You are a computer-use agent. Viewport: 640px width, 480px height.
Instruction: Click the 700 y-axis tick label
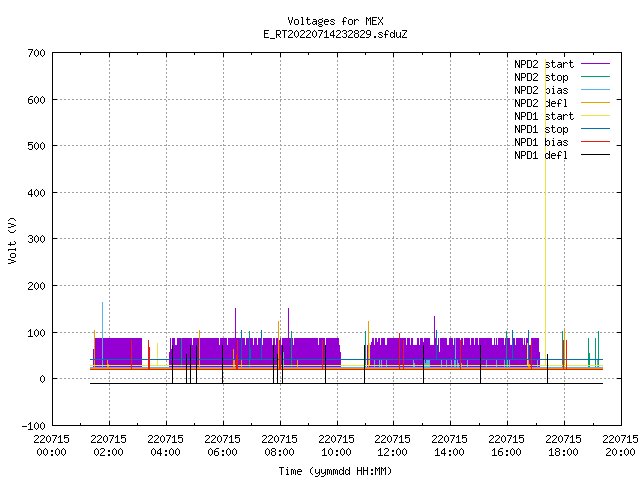[36, 53]
